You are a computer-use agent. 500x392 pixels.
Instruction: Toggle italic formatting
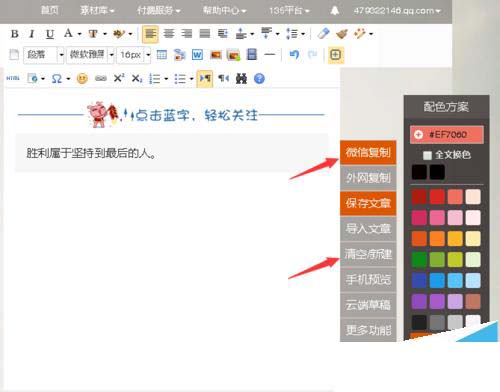32,34
